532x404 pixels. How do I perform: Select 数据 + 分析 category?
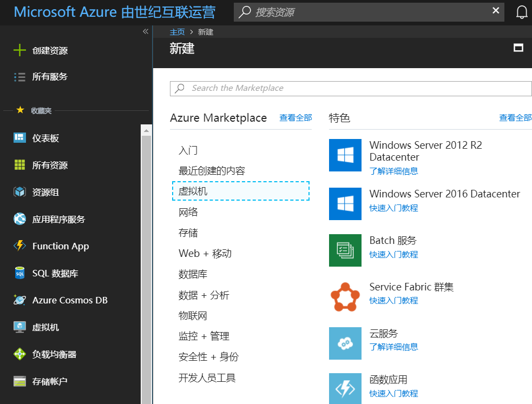point(204,295)
